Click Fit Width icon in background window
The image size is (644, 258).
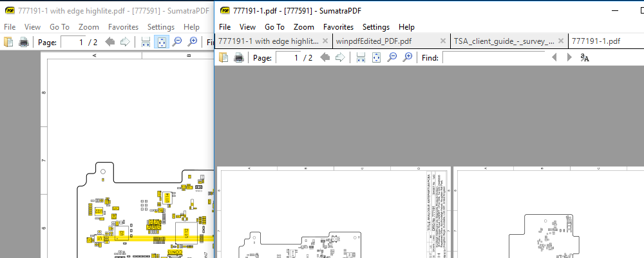point(146,42)
